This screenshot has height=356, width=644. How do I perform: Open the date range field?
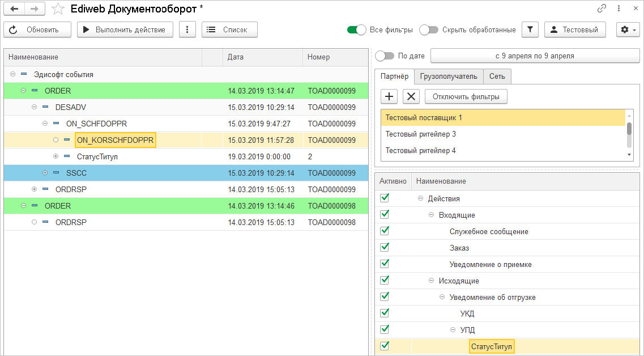click(535, 56)
